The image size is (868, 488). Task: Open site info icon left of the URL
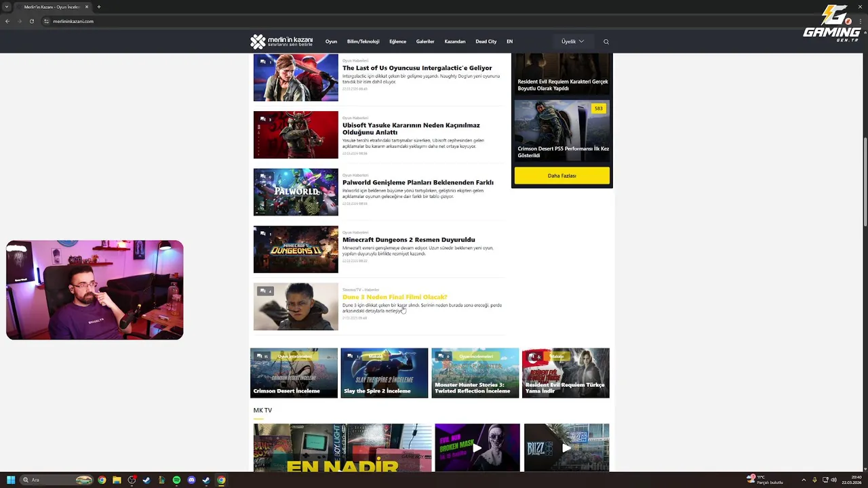coord(47,21)
